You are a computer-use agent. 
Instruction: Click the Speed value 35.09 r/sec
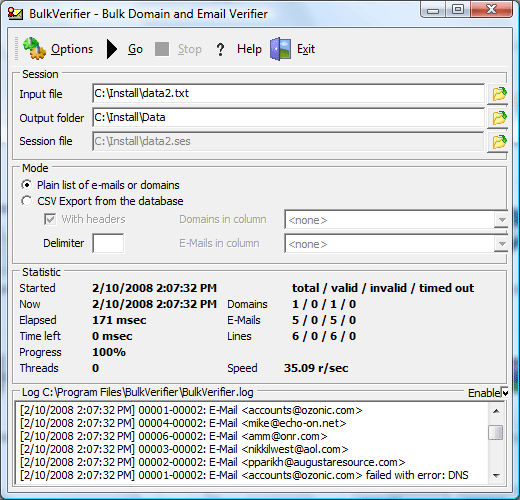(316, 368)
